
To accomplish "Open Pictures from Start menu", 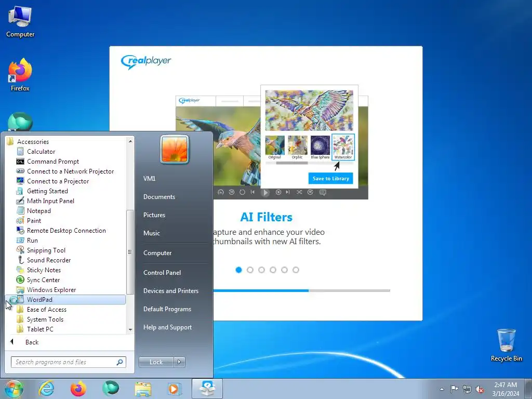I will pos(154,215).
